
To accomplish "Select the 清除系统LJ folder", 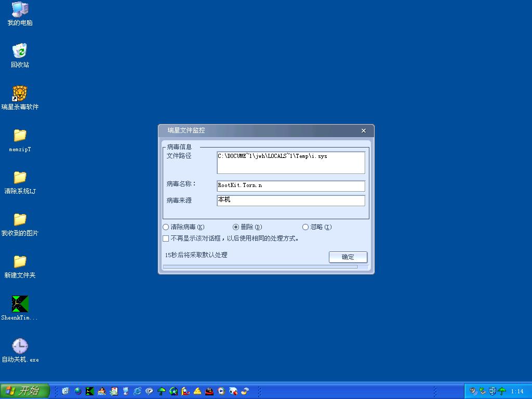I will coord(20,182).
